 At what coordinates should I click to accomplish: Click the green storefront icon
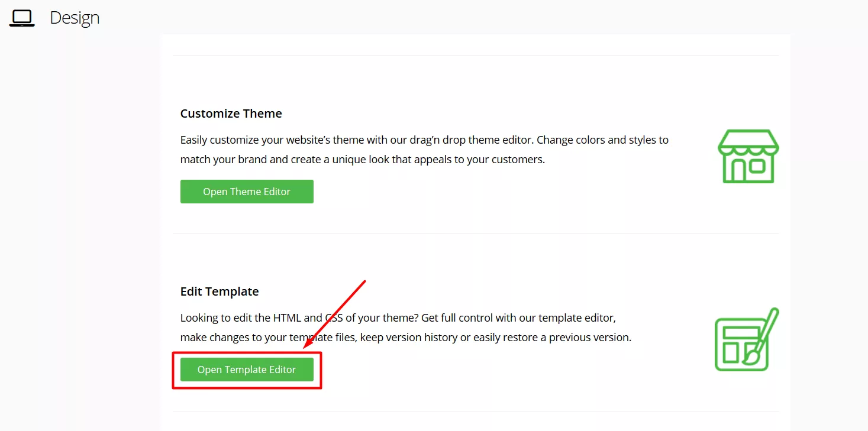(x=748, y=156)
